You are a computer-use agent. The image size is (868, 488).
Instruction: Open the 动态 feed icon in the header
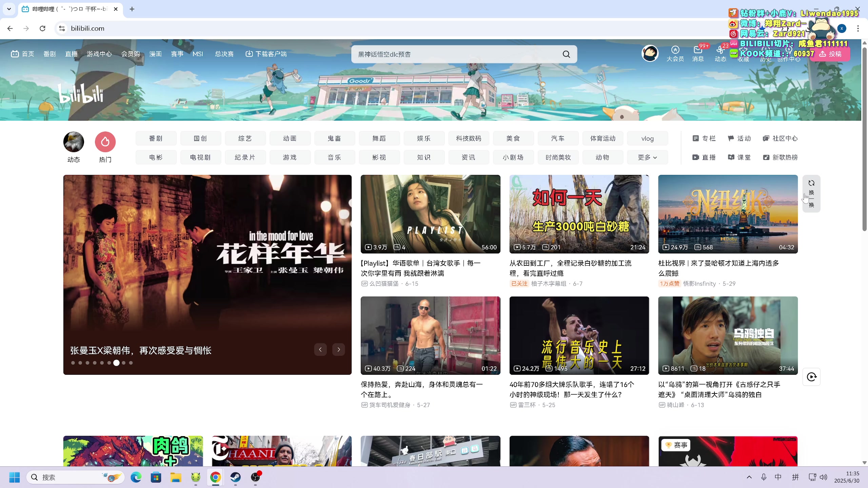[x=720, y=54]
